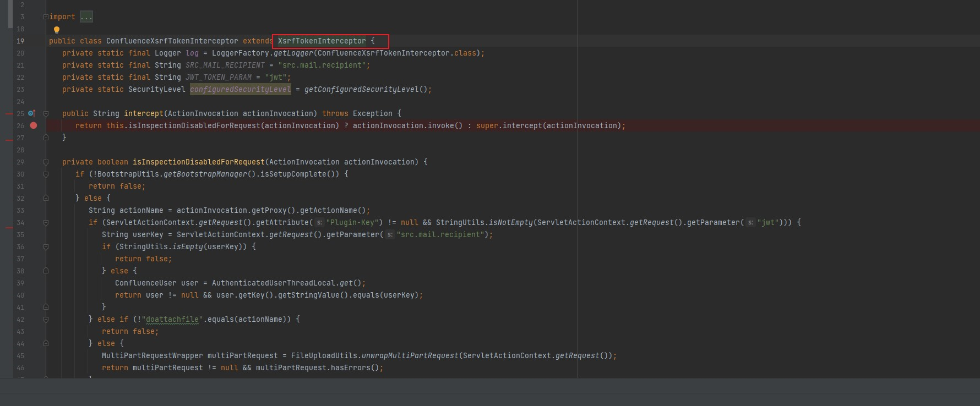Click the 'super' keyword on line 26
This screenshot has height=406, width=980.
tap(487, 125)
